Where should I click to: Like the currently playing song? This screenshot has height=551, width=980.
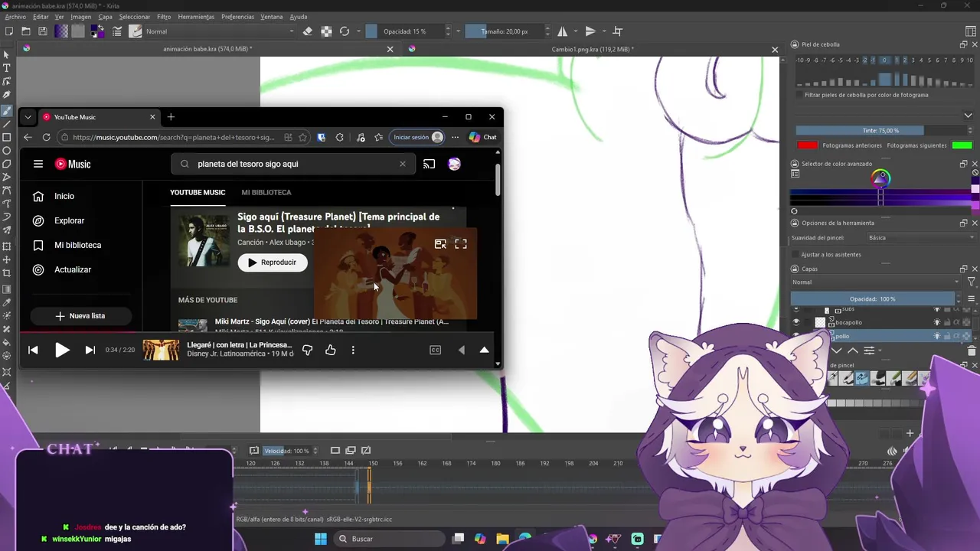[330, 350]
